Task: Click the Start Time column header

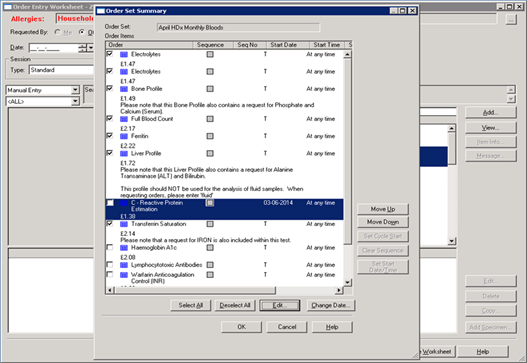Action: tap(327, 45)
